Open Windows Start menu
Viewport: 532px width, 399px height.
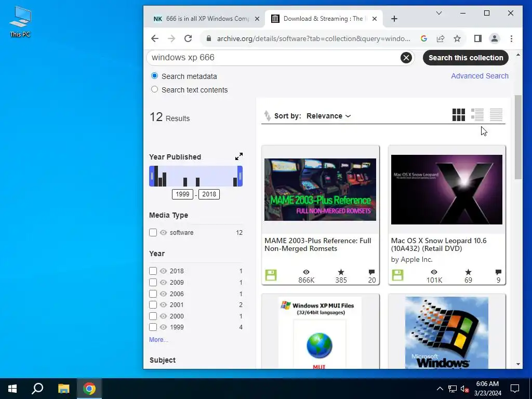(12, 389)
